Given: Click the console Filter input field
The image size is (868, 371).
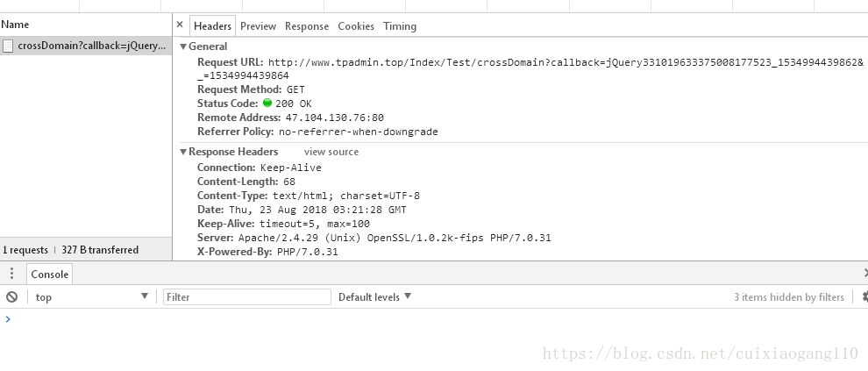Looking at the screenshot, I should tap(247, 297).
